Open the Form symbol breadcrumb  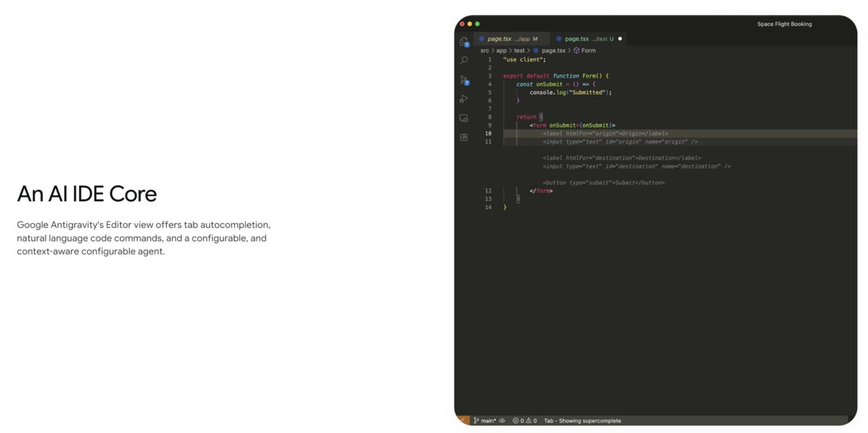pos(588,51)
